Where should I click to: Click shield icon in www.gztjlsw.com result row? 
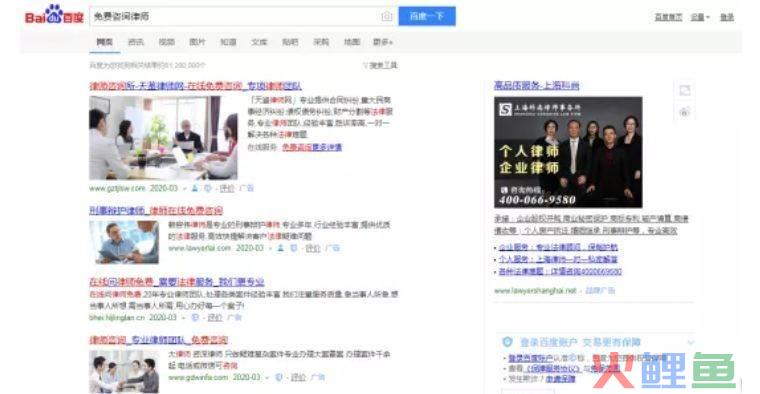tap(207, 188)
